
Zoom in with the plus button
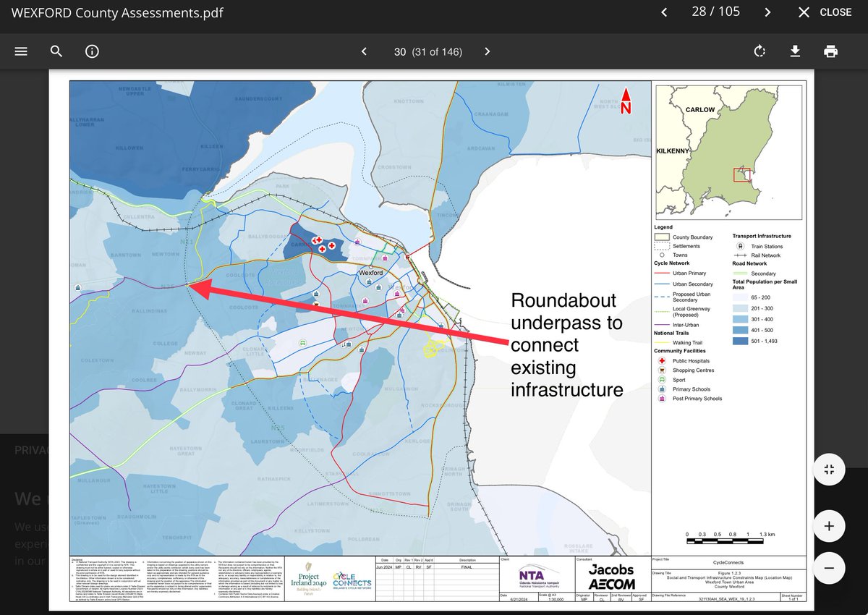(829, 526)
